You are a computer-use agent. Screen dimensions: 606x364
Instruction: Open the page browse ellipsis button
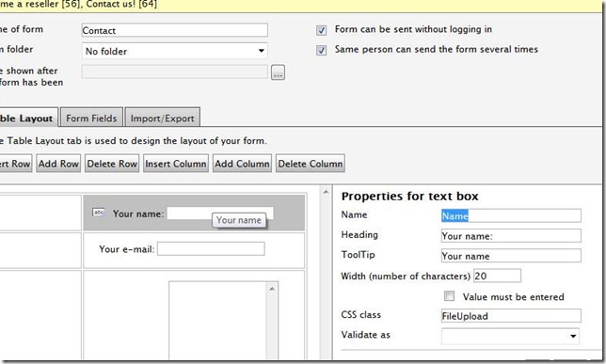coord(278,72)
